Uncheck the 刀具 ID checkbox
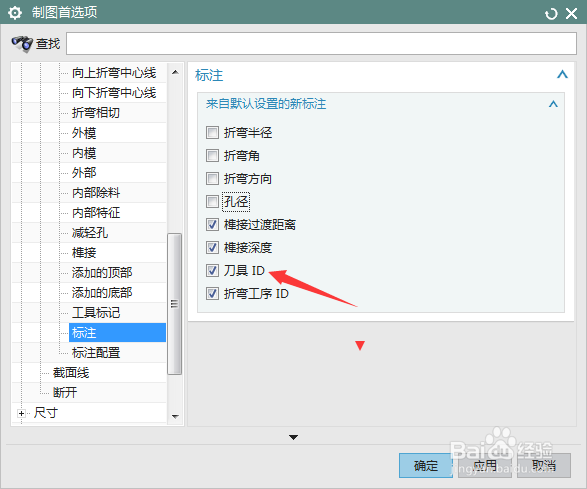The height and width of the screenshot is (489, 587). click(x=212, y=270)
